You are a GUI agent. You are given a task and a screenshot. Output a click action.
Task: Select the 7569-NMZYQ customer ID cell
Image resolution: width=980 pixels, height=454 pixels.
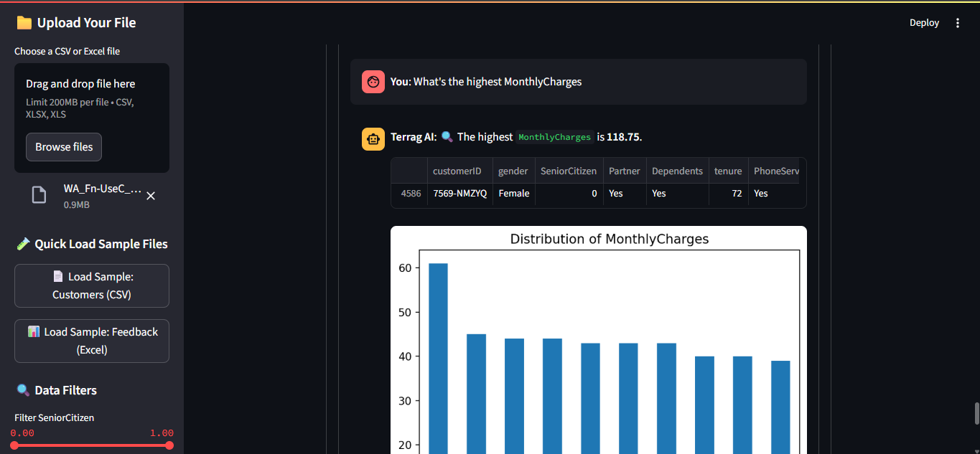459,194
